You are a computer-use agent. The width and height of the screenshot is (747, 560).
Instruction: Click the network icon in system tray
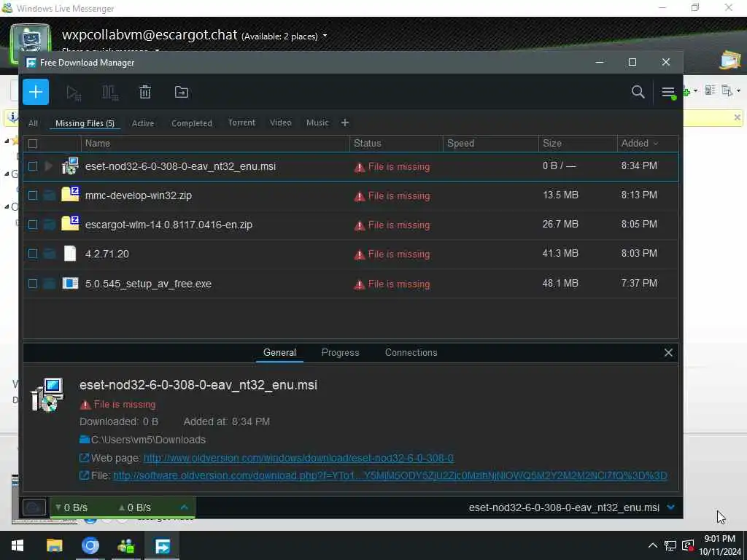670,545
